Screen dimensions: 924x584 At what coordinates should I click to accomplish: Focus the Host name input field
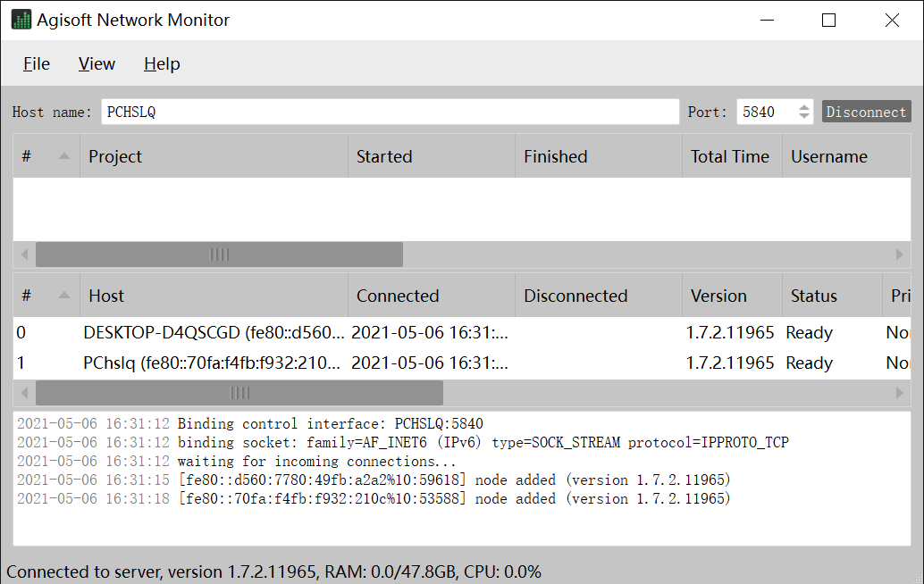coord(391,112)
